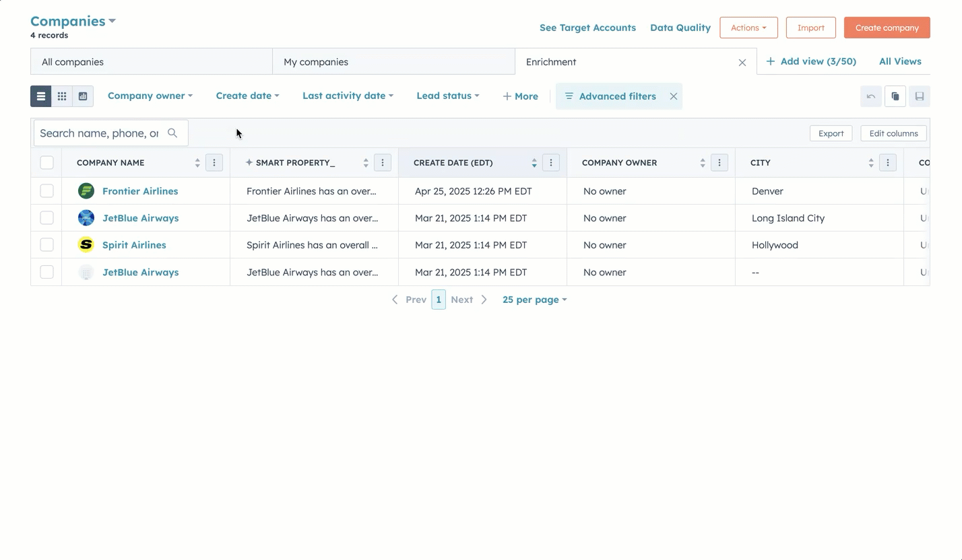Open the report chart view icon

tap(83, 96)
